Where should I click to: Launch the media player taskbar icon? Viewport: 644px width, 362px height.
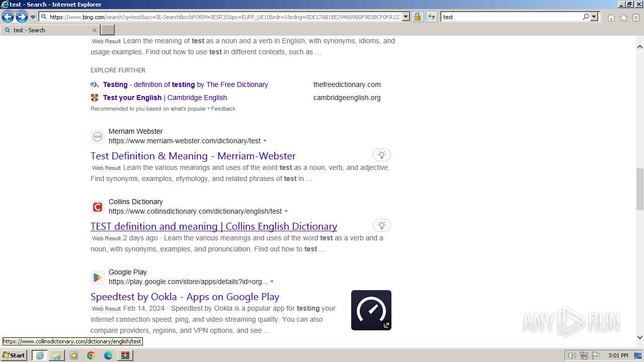pyautogui.click(x=74, y=355)
